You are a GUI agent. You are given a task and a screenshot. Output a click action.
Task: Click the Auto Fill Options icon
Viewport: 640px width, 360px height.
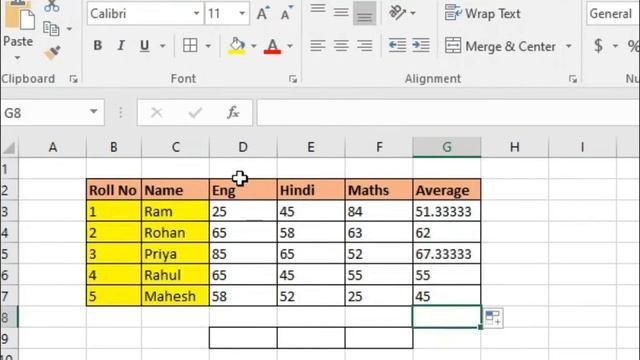coord(493,318)
